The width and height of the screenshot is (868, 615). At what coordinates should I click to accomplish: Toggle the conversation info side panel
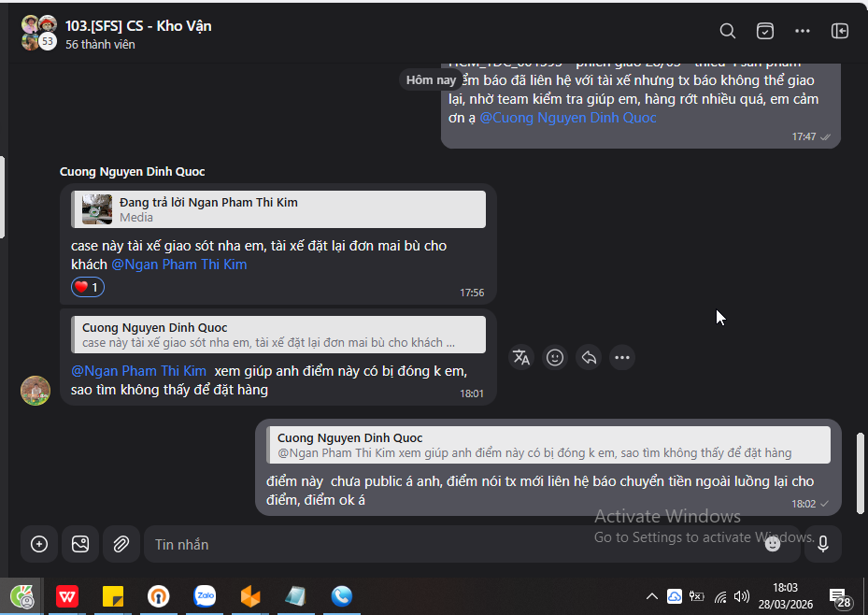coord(840,31)
